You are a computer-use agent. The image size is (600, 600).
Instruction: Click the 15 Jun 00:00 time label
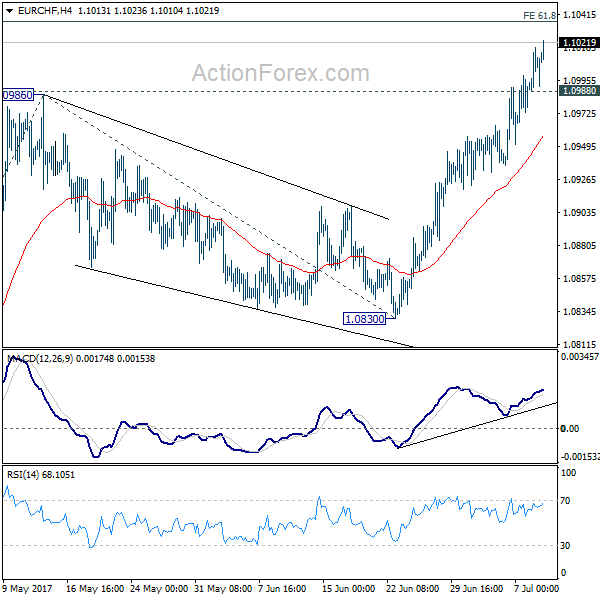point(348,589)
